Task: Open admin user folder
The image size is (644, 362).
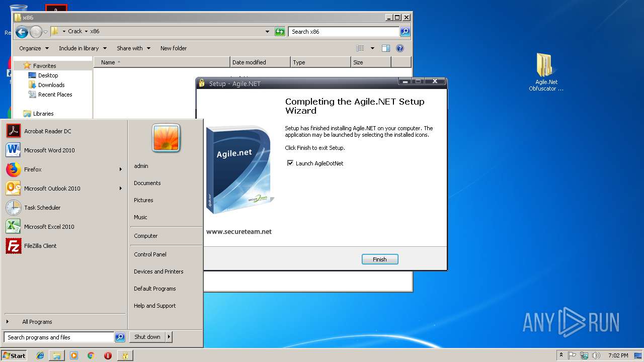Action: point(141,166)
